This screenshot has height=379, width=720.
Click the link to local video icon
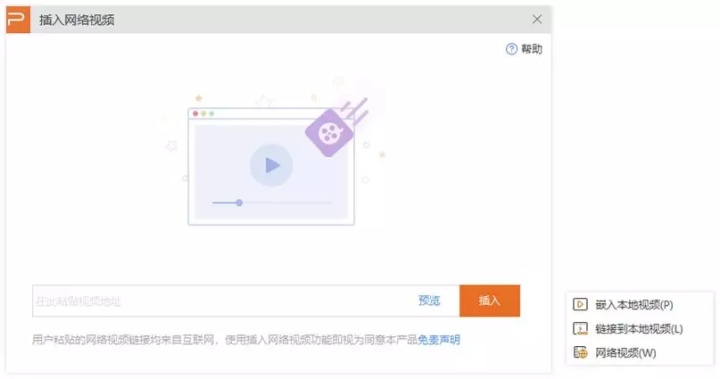(580, 329)
